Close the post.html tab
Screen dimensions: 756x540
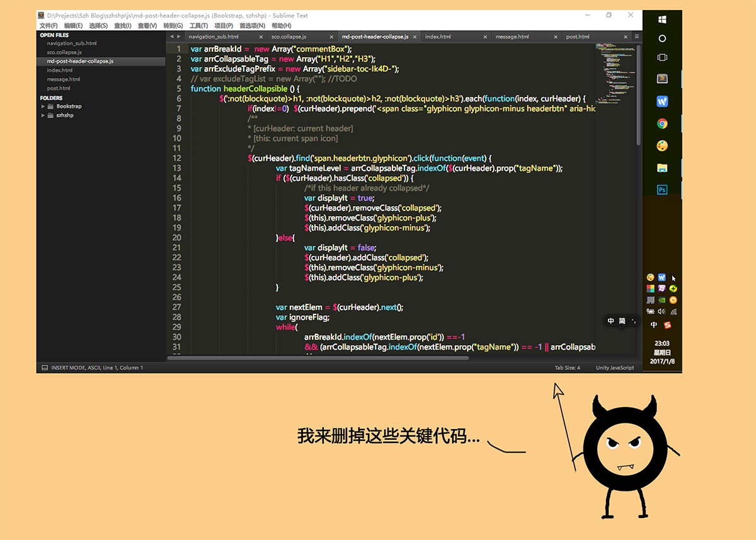(x=626, y=37)
